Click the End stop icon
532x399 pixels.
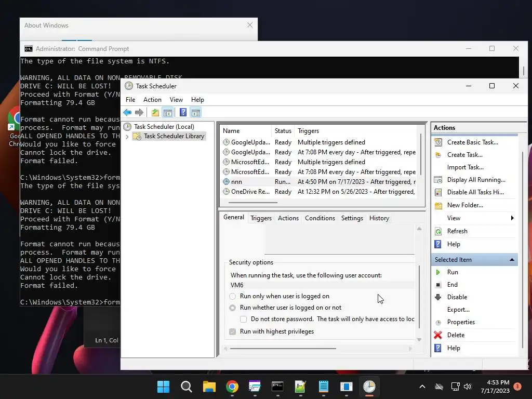tap(438, 285)
